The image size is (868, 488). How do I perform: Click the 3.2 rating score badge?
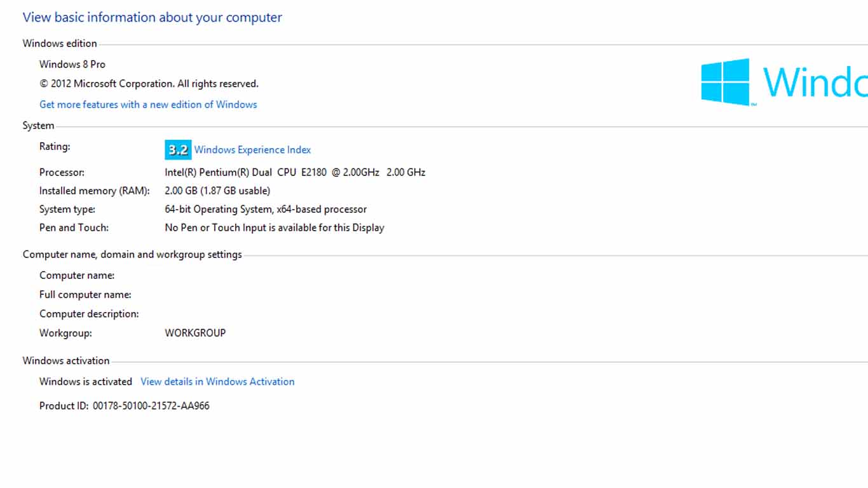(178, 149)
